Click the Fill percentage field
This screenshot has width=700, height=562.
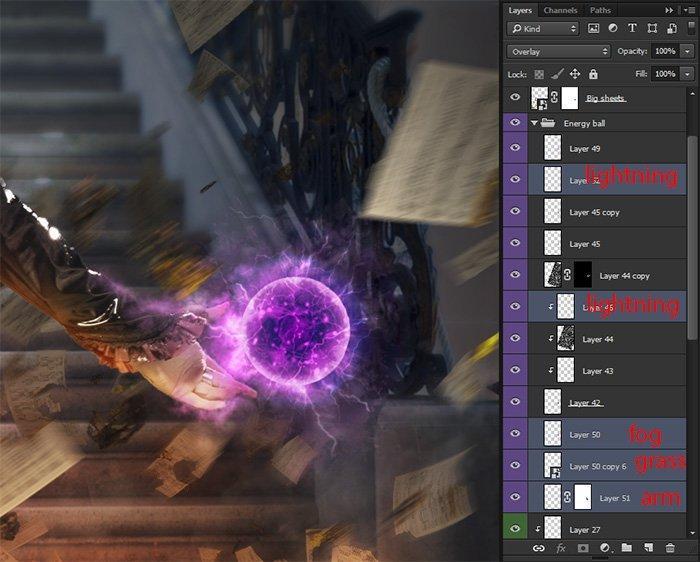(x=665, y=74)
